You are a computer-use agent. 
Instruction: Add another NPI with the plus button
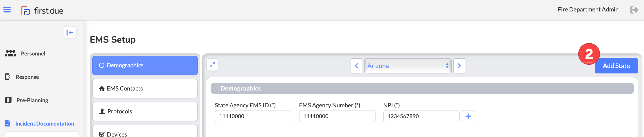(468, 116)
